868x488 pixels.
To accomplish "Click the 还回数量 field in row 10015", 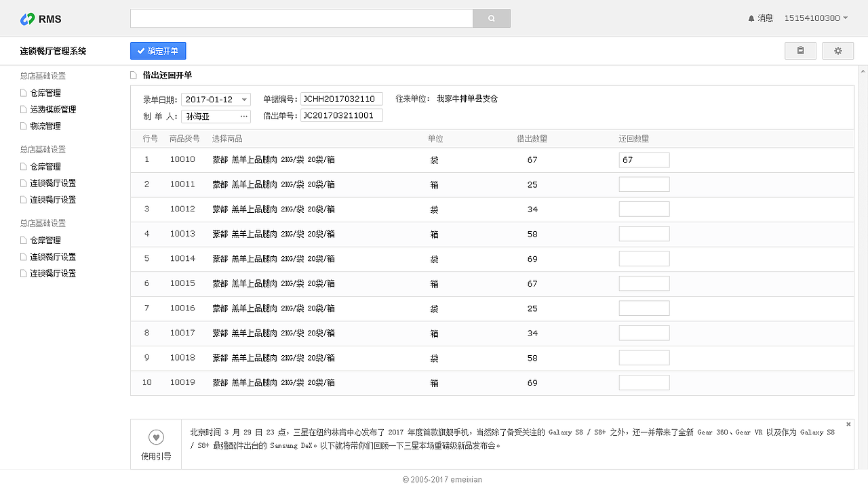I will pos(644,283).
